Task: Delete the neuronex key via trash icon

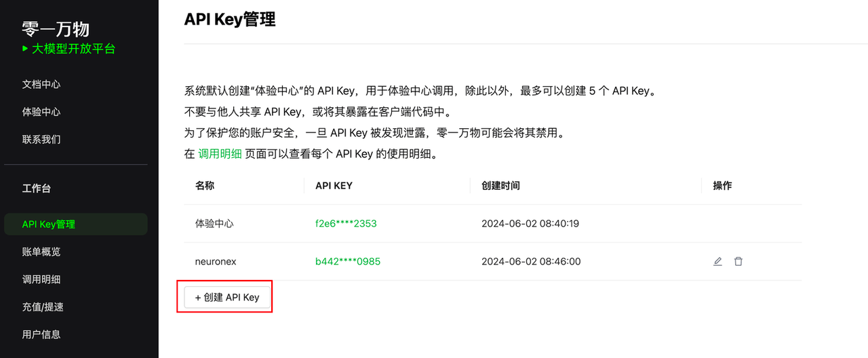Action: pyautogui.click(x=738, y=261)
